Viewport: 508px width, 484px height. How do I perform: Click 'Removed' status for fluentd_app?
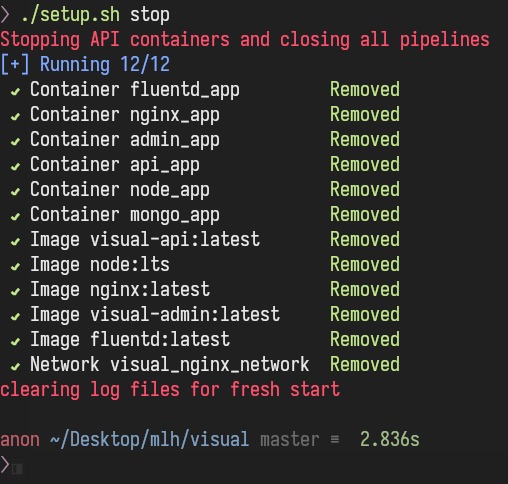point(365,89)
